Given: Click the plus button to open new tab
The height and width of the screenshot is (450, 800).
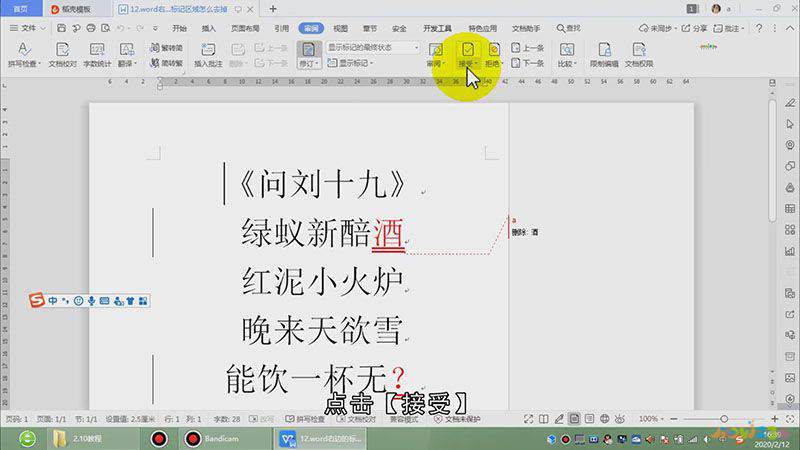Looking at the screenshot, I should pos(273,9).
